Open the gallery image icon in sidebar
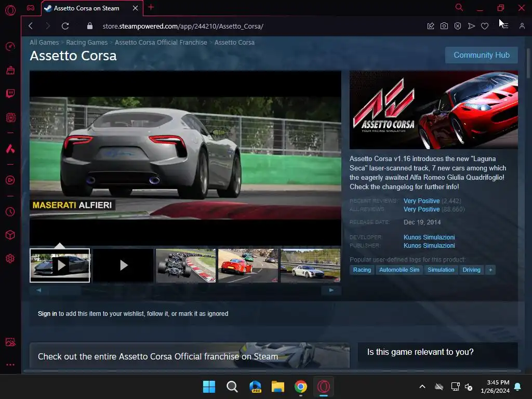The height and width of the screenshot is (399, 532). pos(10,342)
